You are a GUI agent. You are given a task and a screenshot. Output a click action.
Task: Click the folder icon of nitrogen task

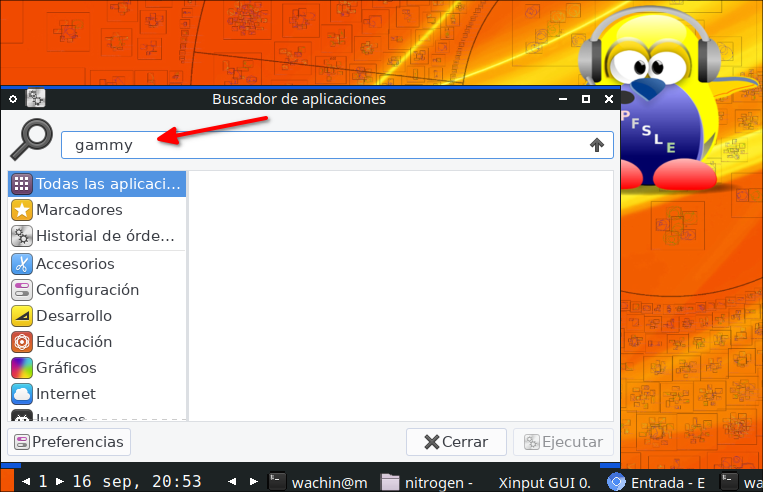point(390,482)
